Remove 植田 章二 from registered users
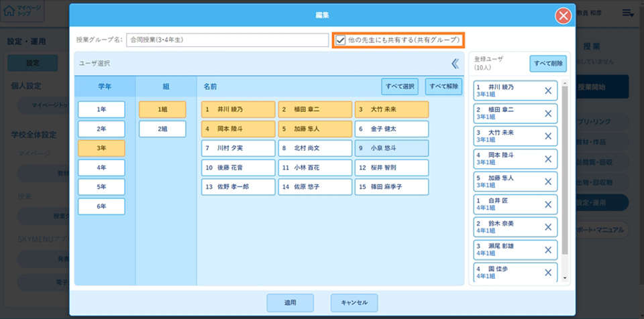Screen dimensions: 644x319 [x=547, y=114]
